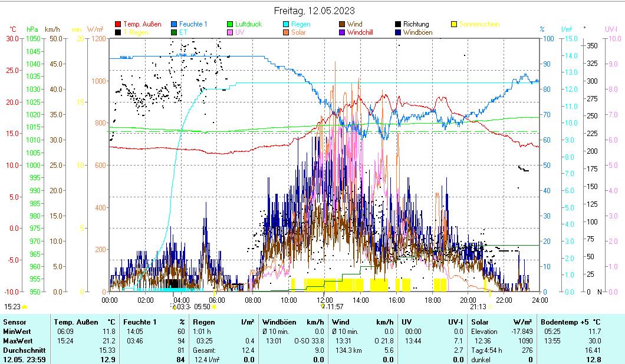The width and height of the screenshot is (625, 364).
Task: Click the ET legend label
Action: point(183,32)
